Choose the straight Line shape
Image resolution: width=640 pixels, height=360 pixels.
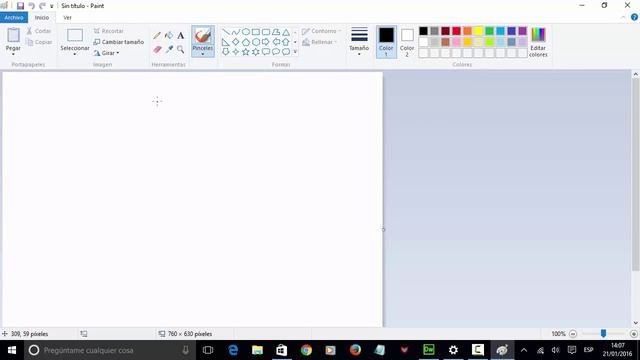click(226, 32)
